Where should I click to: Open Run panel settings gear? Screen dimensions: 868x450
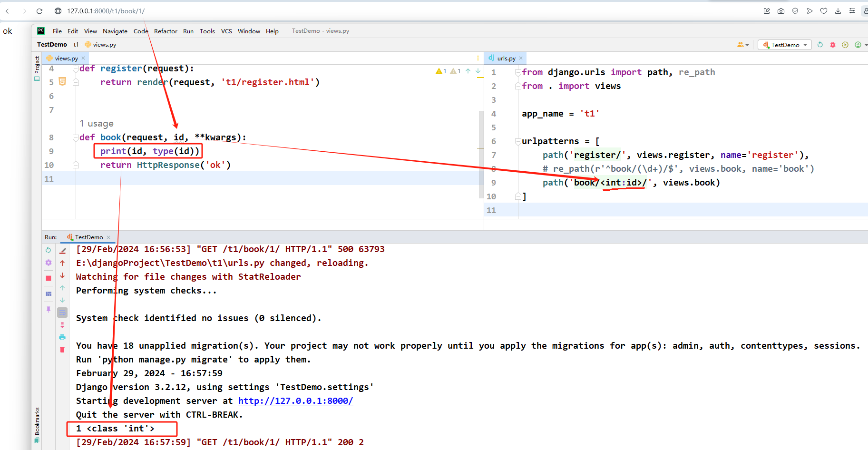point(48,263)
